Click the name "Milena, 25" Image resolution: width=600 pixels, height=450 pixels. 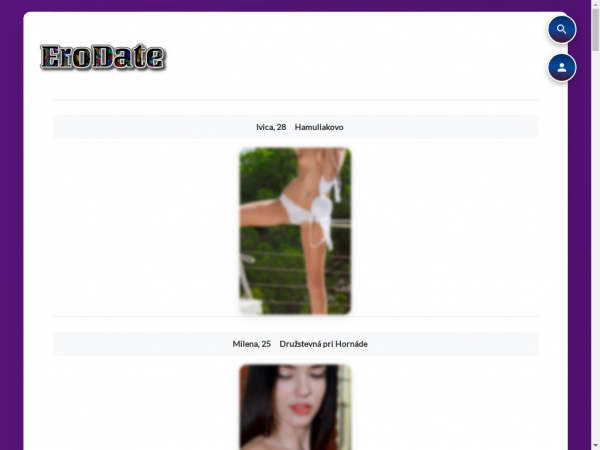(252, 344)
